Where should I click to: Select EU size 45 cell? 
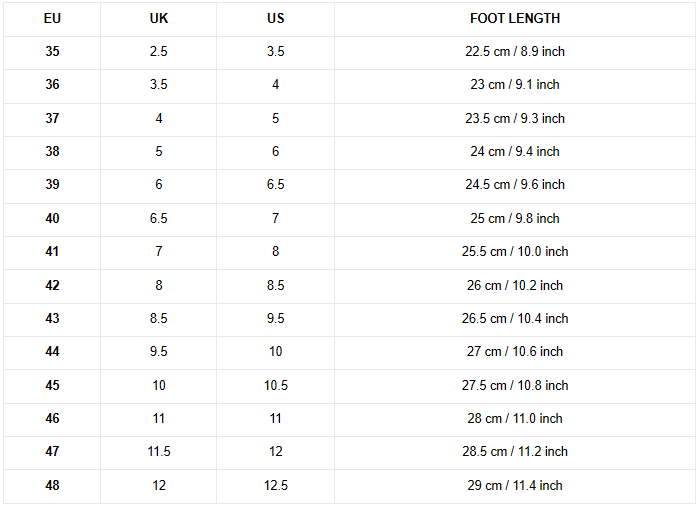52,386
